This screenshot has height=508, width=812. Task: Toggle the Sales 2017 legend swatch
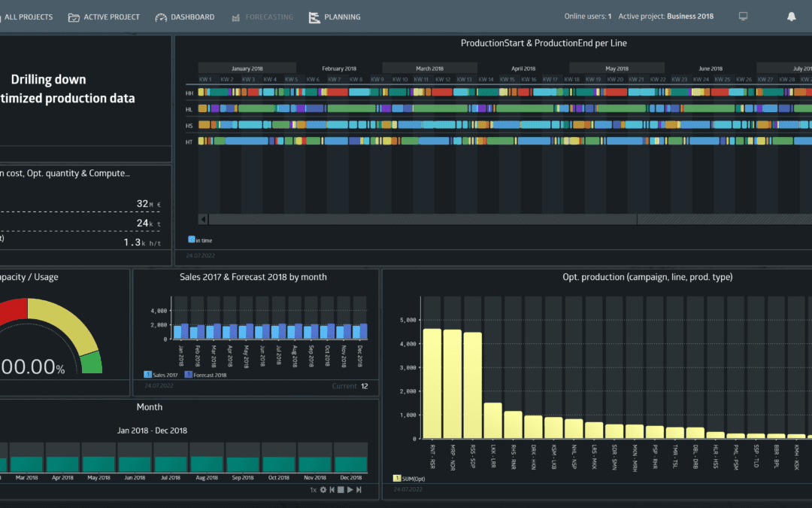coord(147,374)
